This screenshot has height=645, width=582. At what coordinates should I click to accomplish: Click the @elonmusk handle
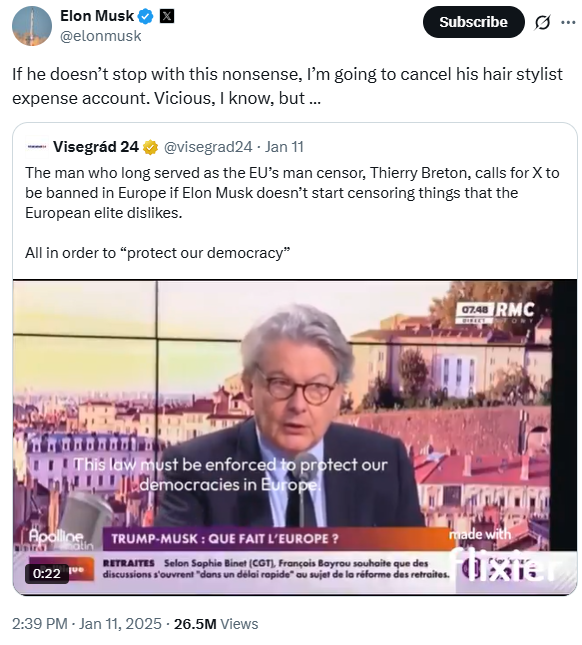101,36
